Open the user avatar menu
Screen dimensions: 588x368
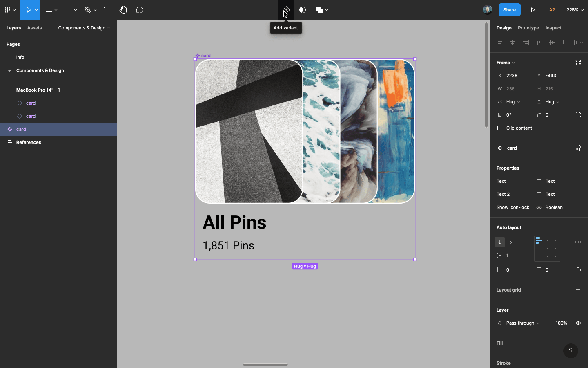(x=487, y=10)
